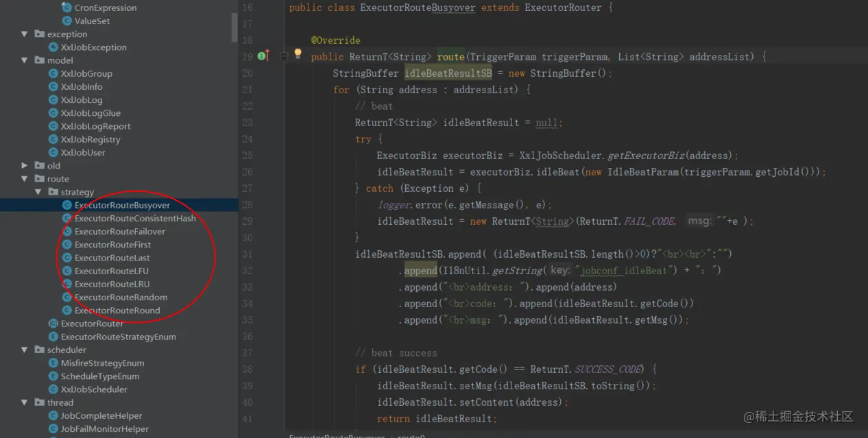Click enum icon beside MisfireStrategyEnum
The image size is (868, 438).
point(53,363)
